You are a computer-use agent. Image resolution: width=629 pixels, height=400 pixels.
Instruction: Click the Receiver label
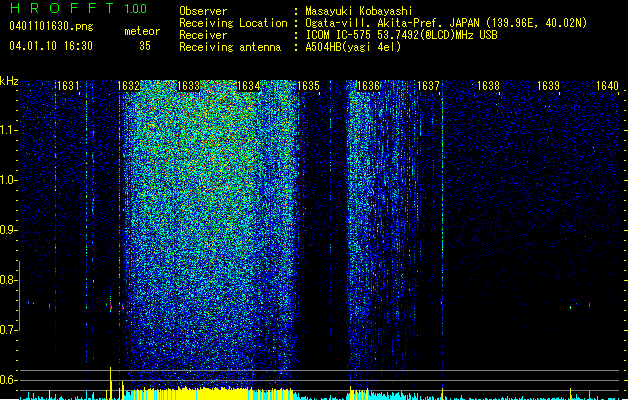(x=203, y=35)
